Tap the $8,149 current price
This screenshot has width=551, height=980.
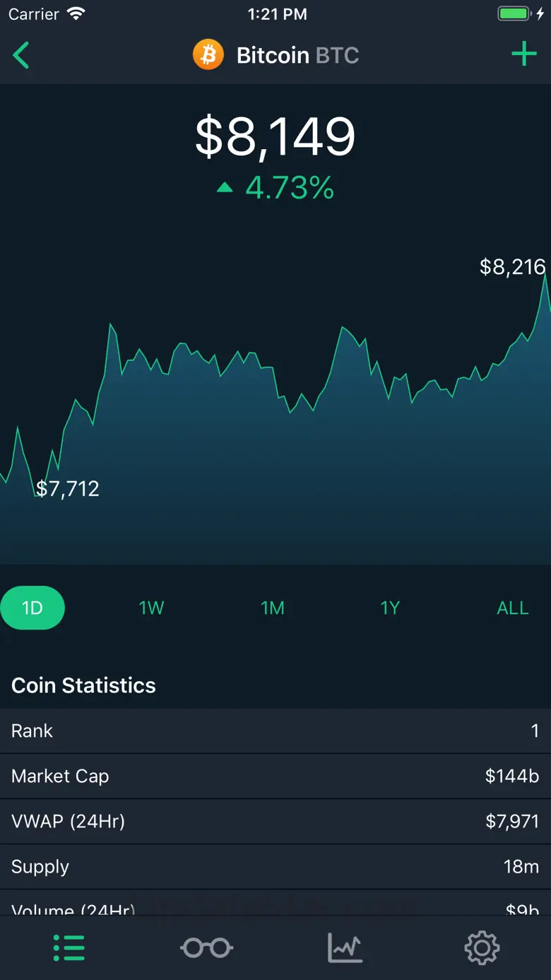pos(275,137)
